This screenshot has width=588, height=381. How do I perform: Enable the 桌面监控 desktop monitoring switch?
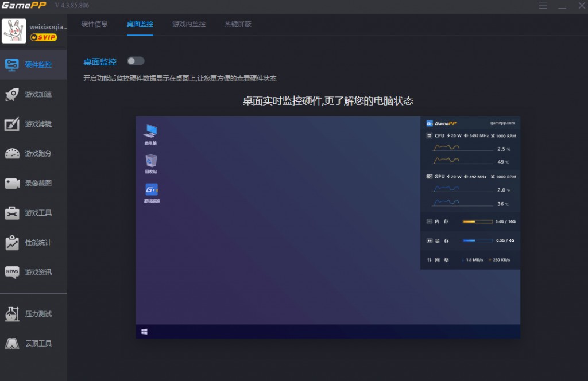[x=136, y=61]
